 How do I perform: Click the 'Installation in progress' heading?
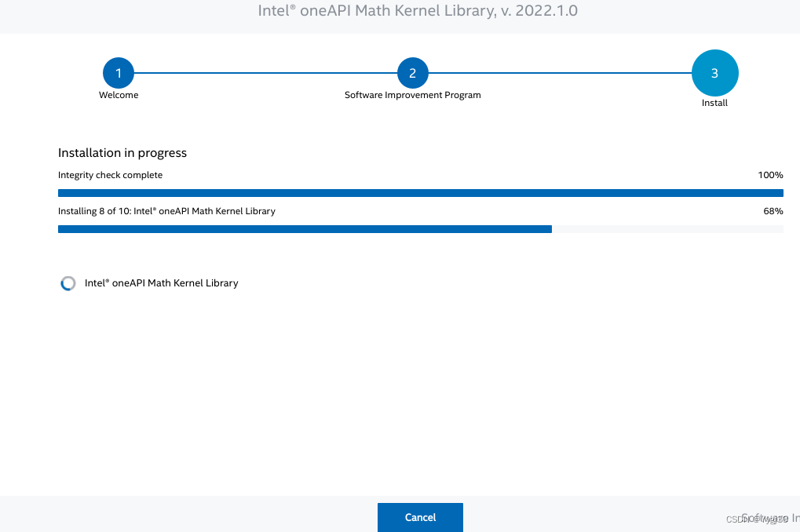(x=122, y=153)
